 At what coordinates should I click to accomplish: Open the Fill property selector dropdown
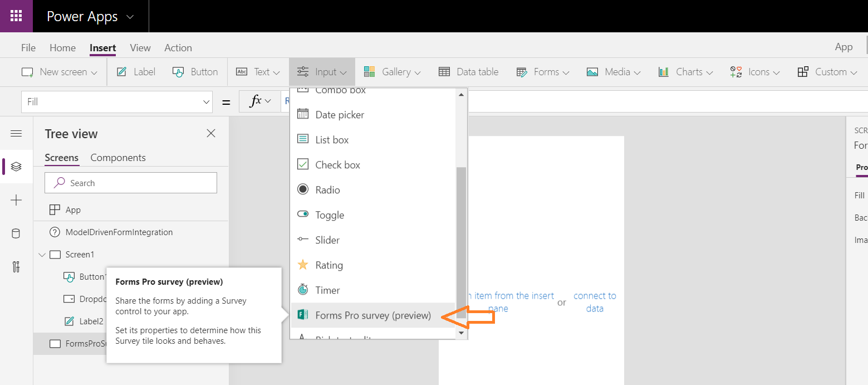click(205, 101)
